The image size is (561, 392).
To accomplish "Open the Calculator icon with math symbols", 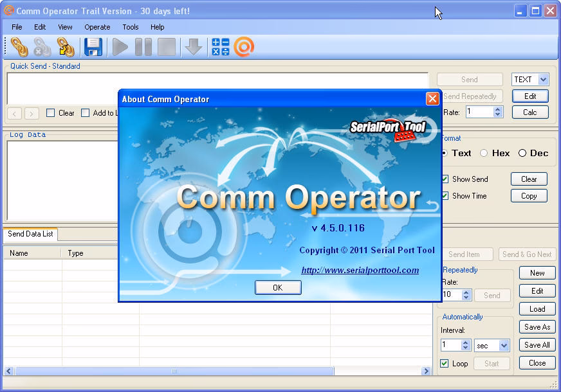I will 220,46.
